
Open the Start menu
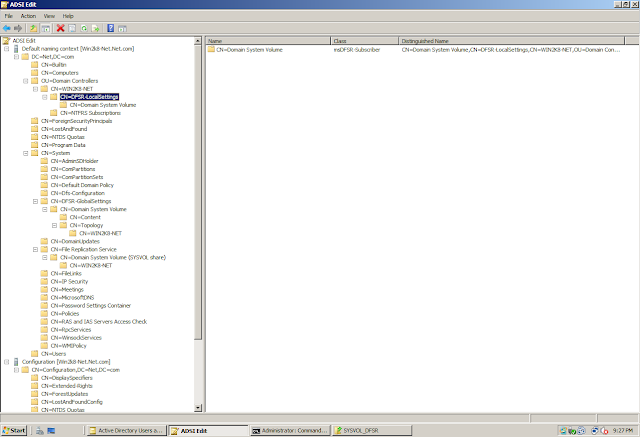(x=14, y=430)
